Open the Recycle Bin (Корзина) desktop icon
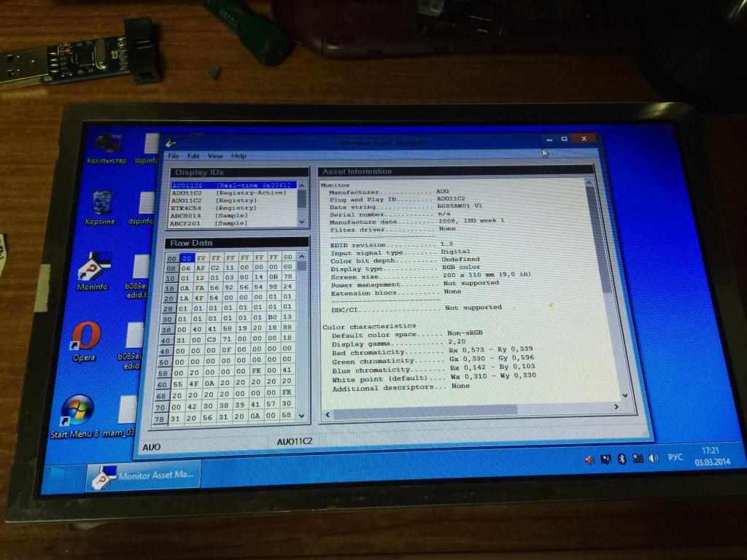 (x=102, y=203)
